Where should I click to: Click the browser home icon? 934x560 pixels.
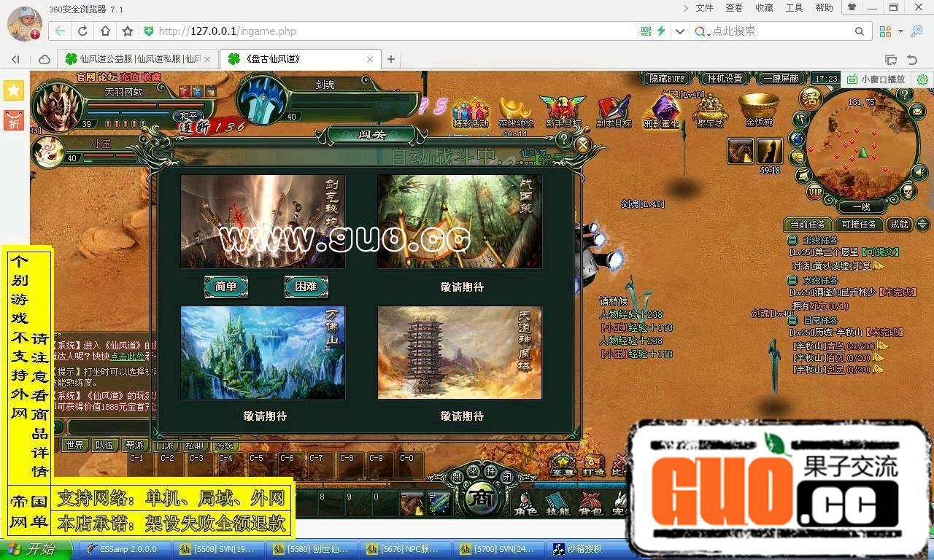tap(105, 31)
